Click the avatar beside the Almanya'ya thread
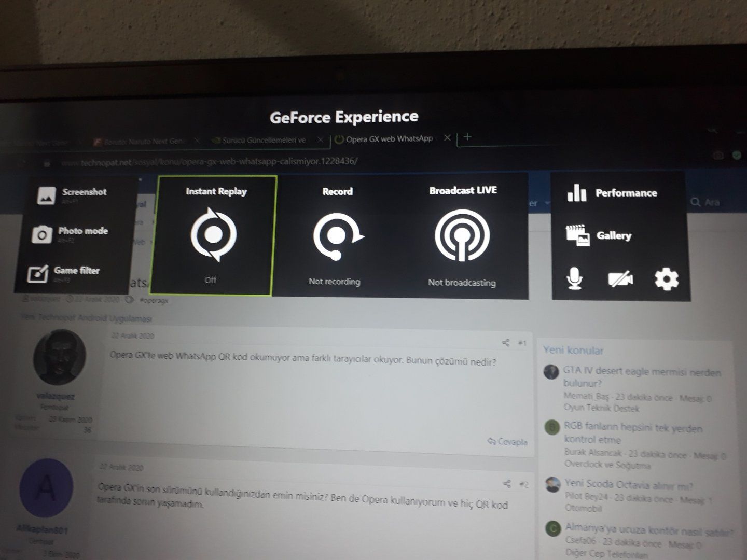The height and width of the screenshot is (560, 747). click(x=554, y=529)
